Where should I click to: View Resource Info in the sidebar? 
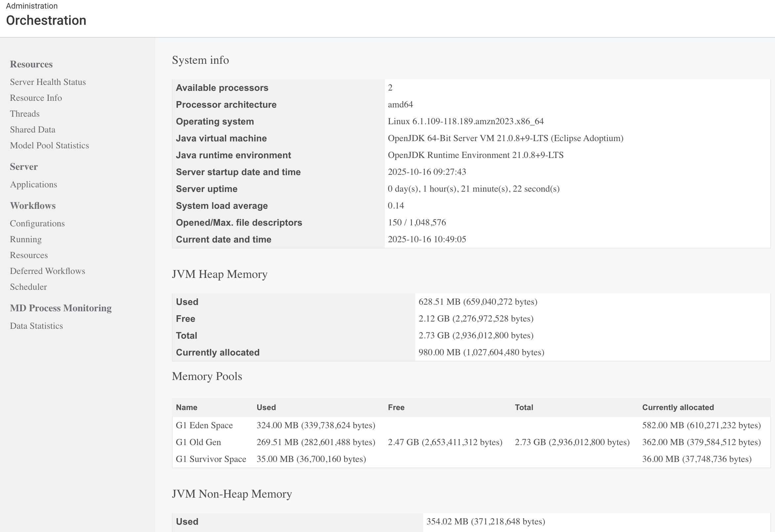click(x=36, y=98)
